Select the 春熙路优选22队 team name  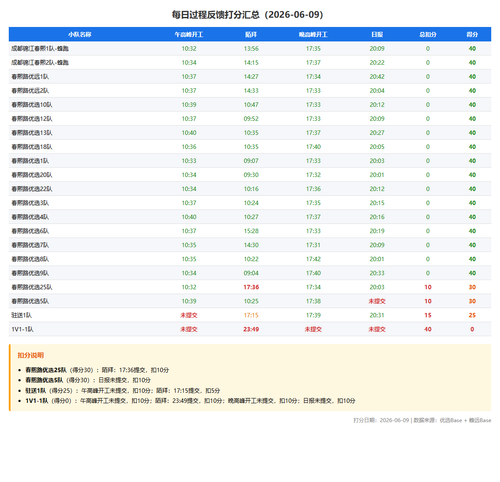pyautogui.click(x=32, y=189)
